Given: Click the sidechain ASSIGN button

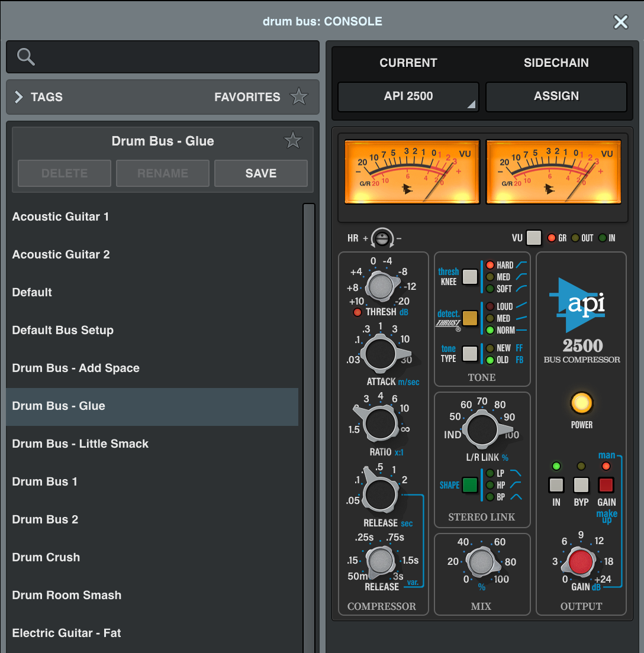Looking at the screenshot, I should tap(556, 96).
